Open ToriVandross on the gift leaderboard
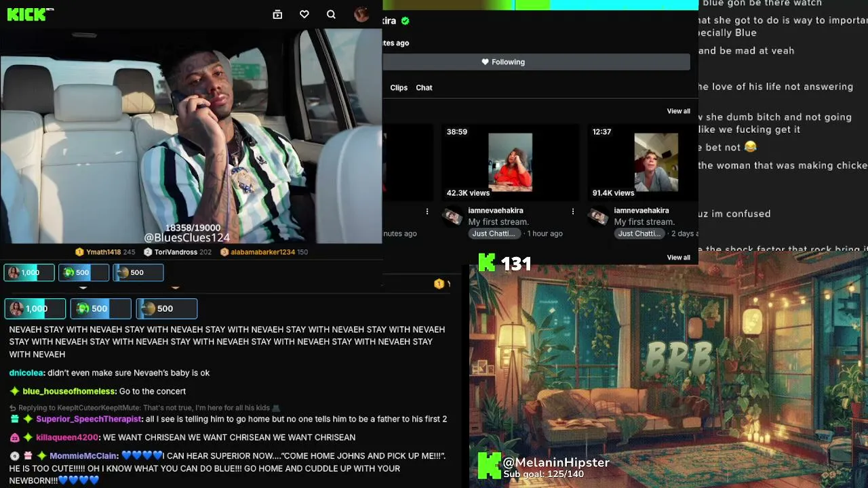This screenshot has width=868, height=488. 176,252
